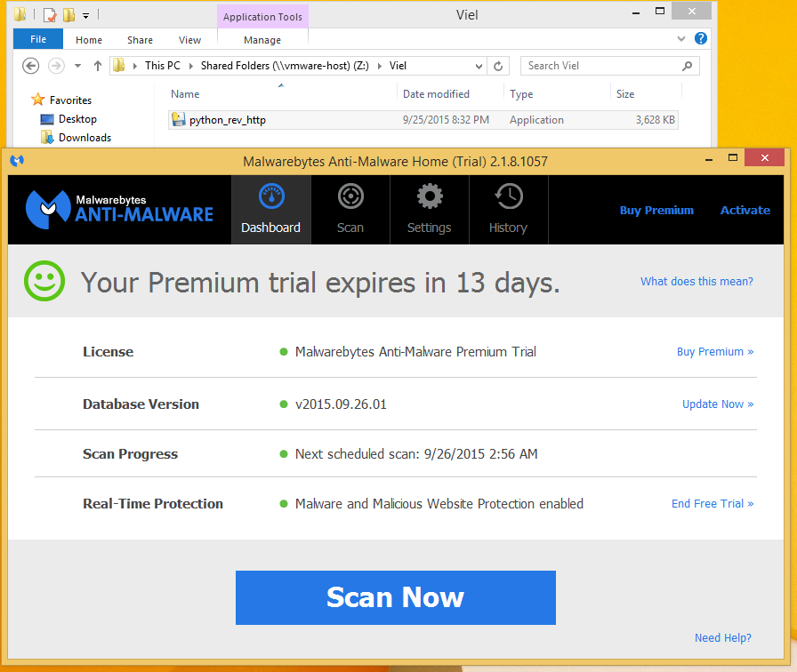
Task: Open the Dashboard tab in Malwarebytes
Action: [271, 210]
